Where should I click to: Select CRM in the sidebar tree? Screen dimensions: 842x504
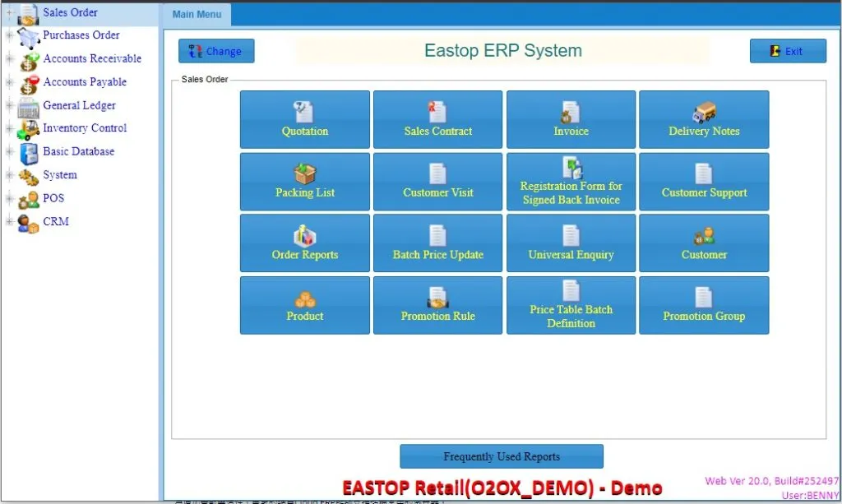click(x=56, y=221)
